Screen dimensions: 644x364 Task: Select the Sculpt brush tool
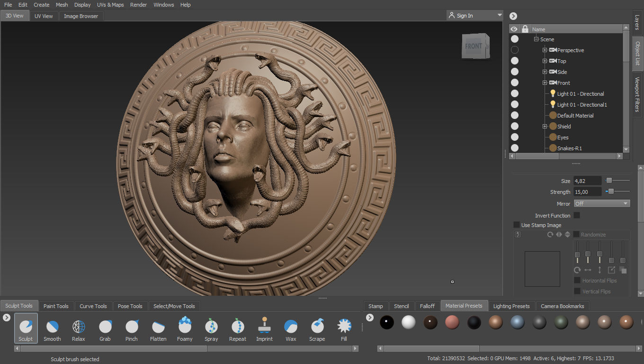26,328
